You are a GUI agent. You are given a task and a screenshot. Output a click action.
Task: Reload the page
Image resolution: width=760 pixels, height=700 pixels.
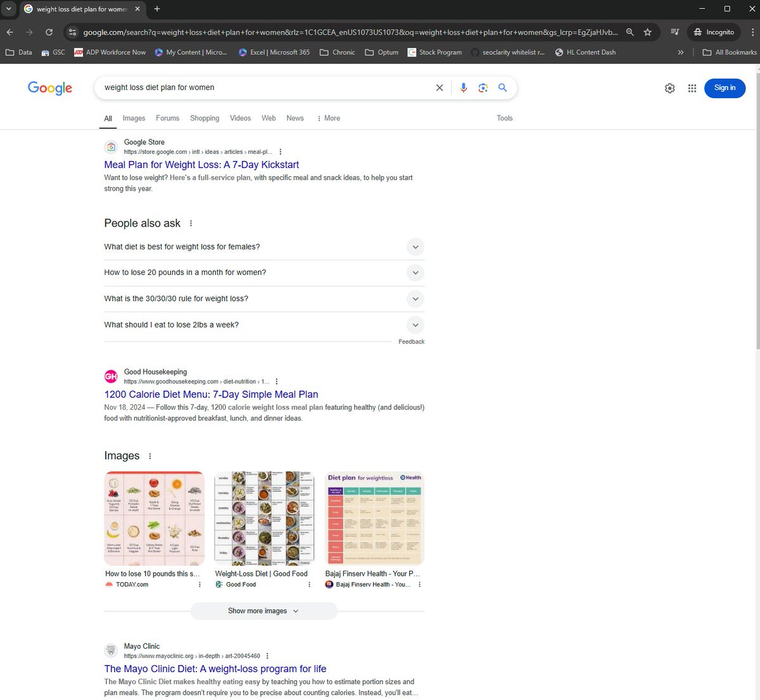(x=49, y=32)
